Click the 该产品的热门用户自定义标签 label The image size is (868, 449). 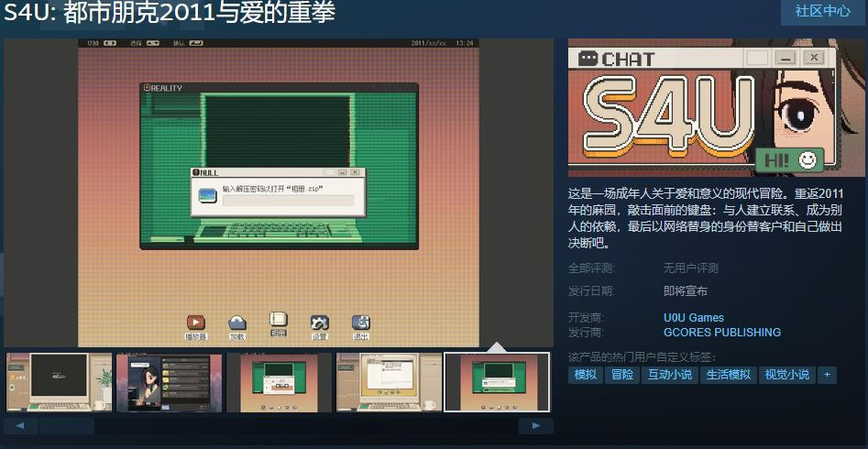643,357
